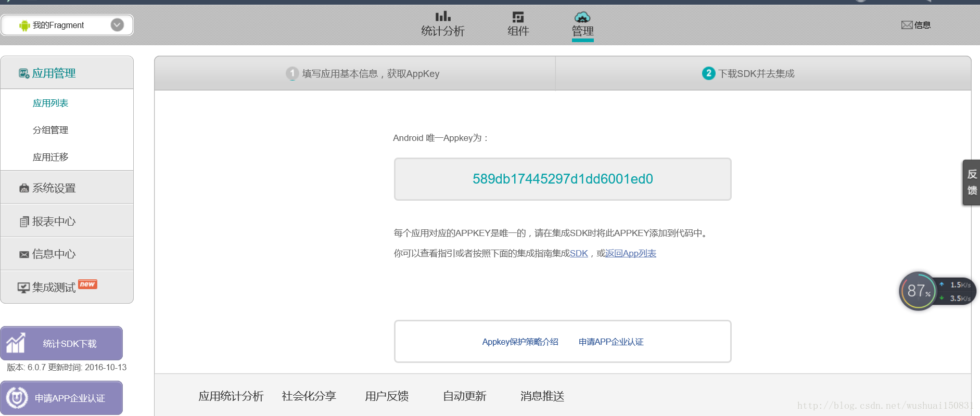Click the 反馈 feedback side tab
980x416 pixels.
point(971,183)
